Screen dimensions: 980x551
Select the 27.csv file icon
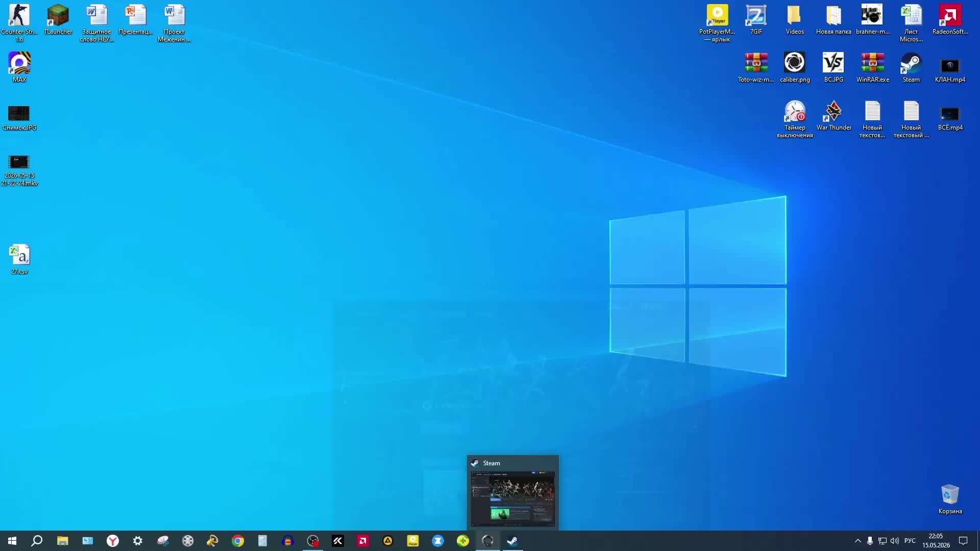19,259
